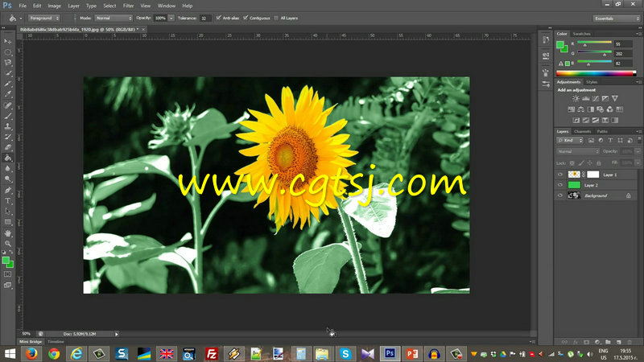This screenshot has width=644, height=362.
Task: Open the Foreground fill source dropdown
Action: pyautogui.click(x=43, y=18)
